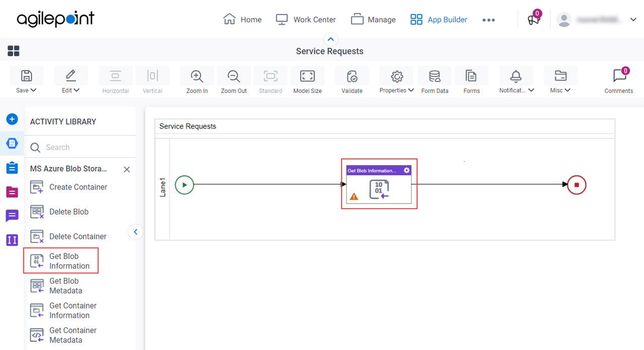The width and height of the screenshot is (644, 350).
Task: Select the Delete Container activity
Action: tap(69, 236)
